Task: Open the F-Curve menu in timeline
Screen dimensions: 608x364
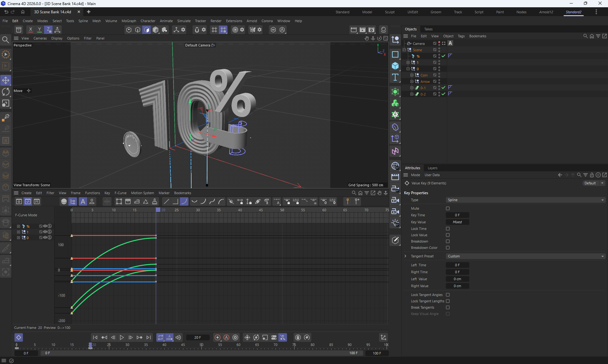Action: click(120, 193)
